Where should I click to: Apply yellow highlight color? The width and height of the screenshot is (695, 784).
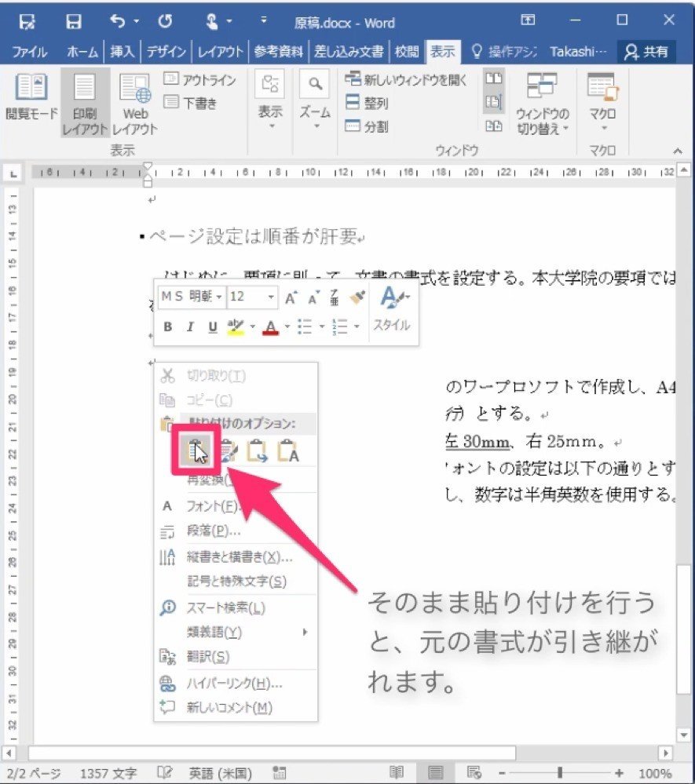[235, 327]
